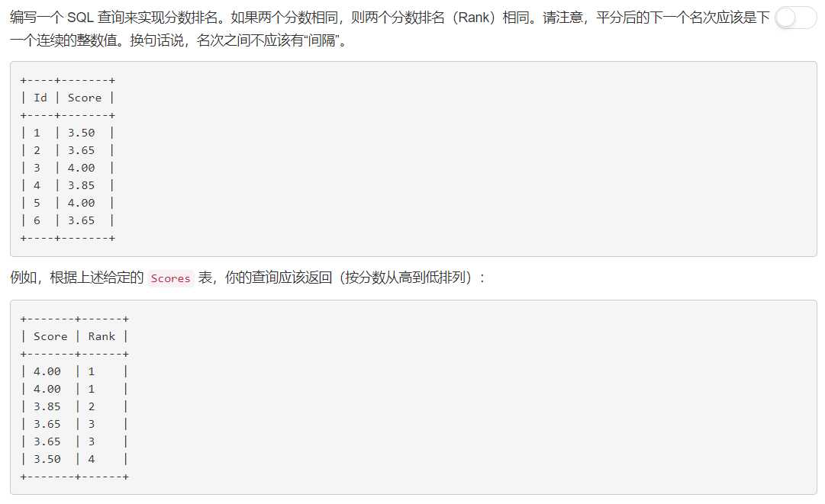Select the Score header in the input table
This screenshot has height=504, width=825.
[x=84, y=98]
